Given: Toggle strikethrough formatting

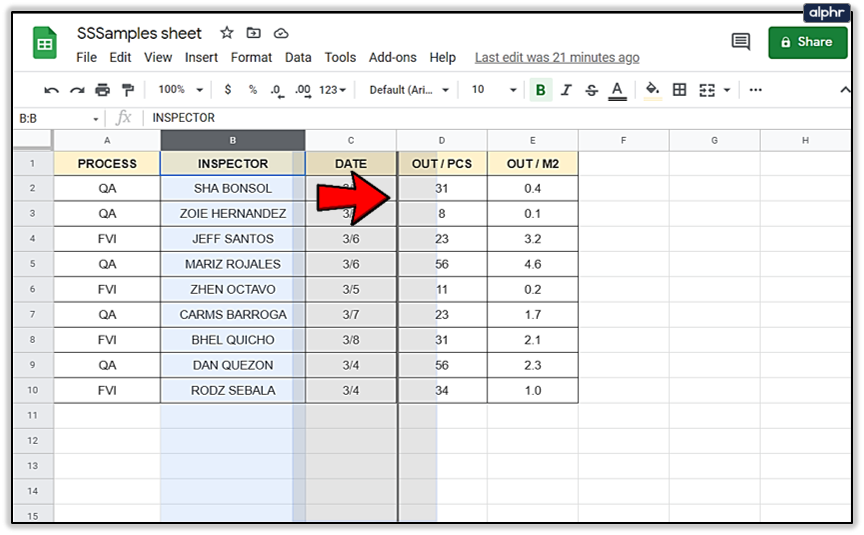Looking at the screenshot, I should pyautogui.click(x=591, y=90).
